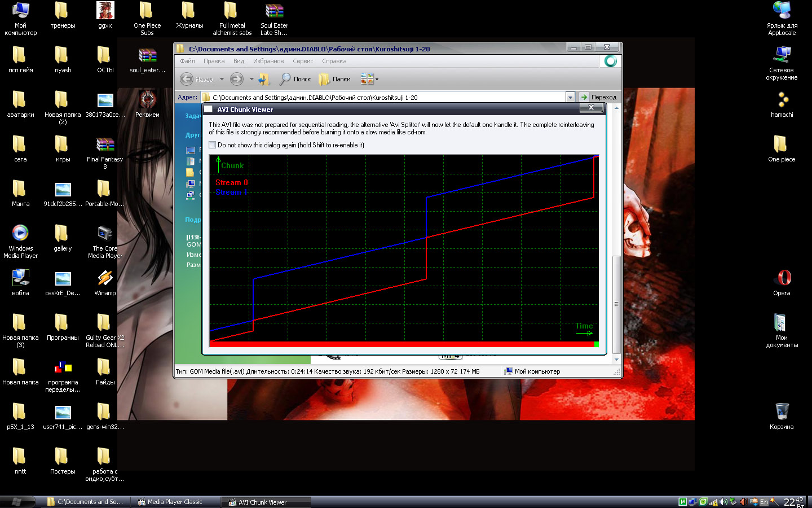Open the Правка menu
This screenshot has width=812, height=508.
pyautogui.click(x=214, y=61)
